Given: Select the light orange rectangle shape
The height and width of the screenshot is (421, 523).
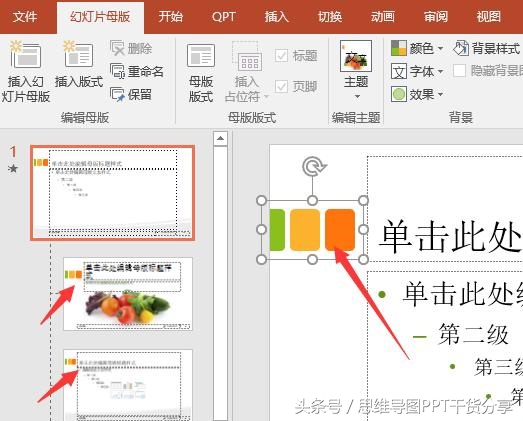Looking at the screenshot, I should point(305,230).
